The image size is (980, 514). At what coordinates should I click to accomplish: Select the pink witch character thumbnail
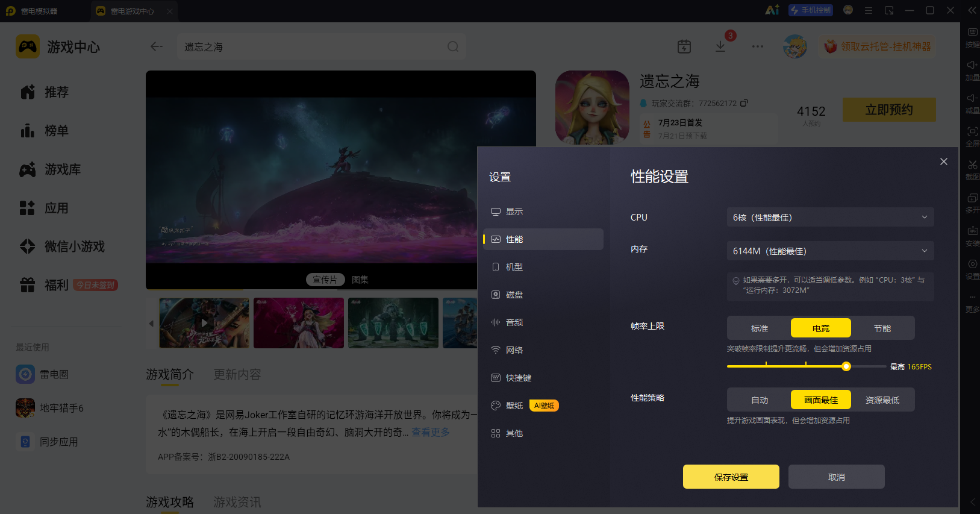pos(299,323)
